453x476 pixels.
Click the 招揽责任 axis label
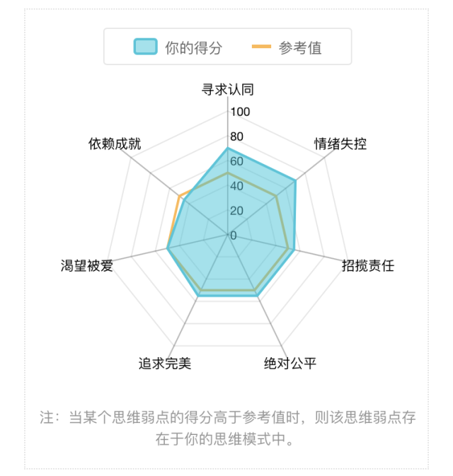(x=367, y=266)
